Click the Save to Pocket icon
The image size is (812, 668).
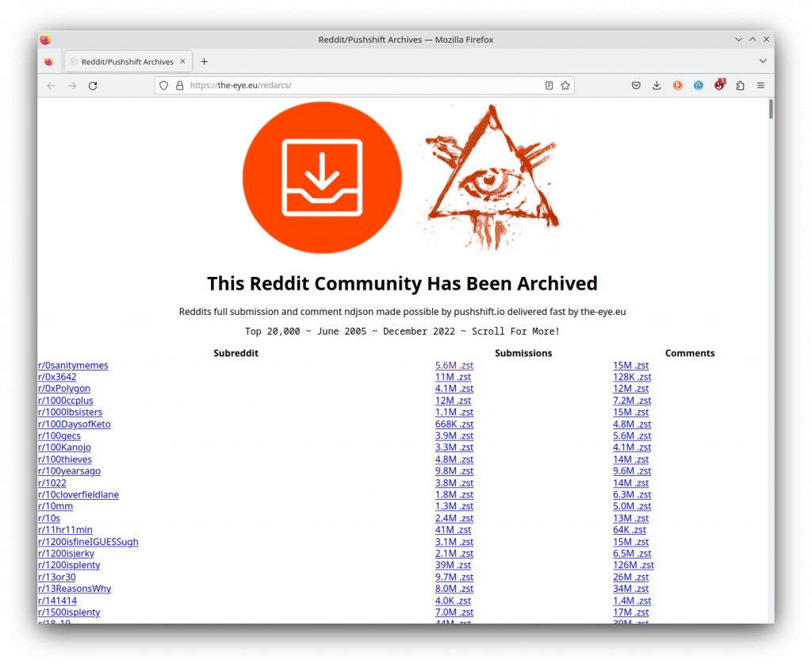coord(636,86)
